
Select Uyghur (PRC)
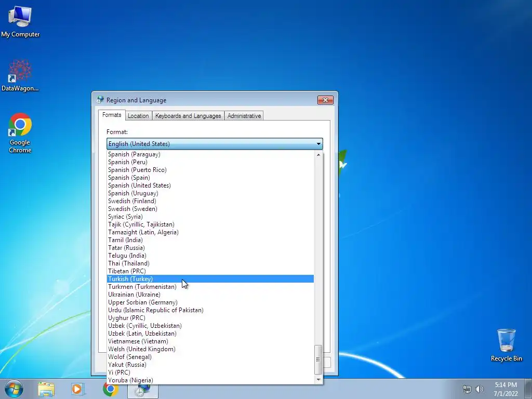pyautogui.click(x=210, y=318)
